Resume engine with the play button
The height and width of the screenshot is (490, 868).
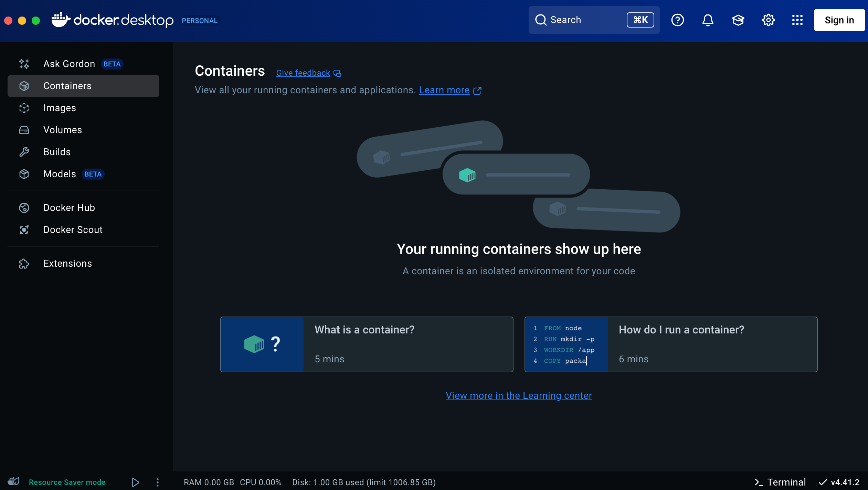tap(135, 482)
